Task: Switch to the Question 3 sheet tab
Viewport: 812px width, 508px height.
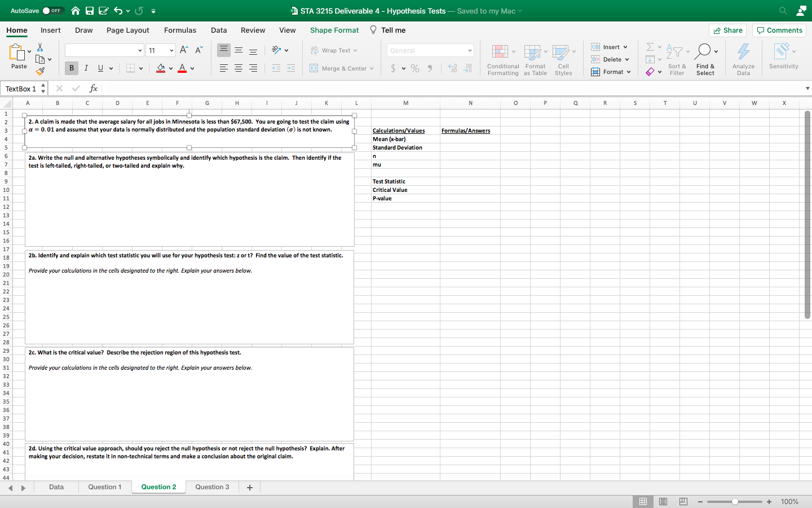Action: point(212,487)
